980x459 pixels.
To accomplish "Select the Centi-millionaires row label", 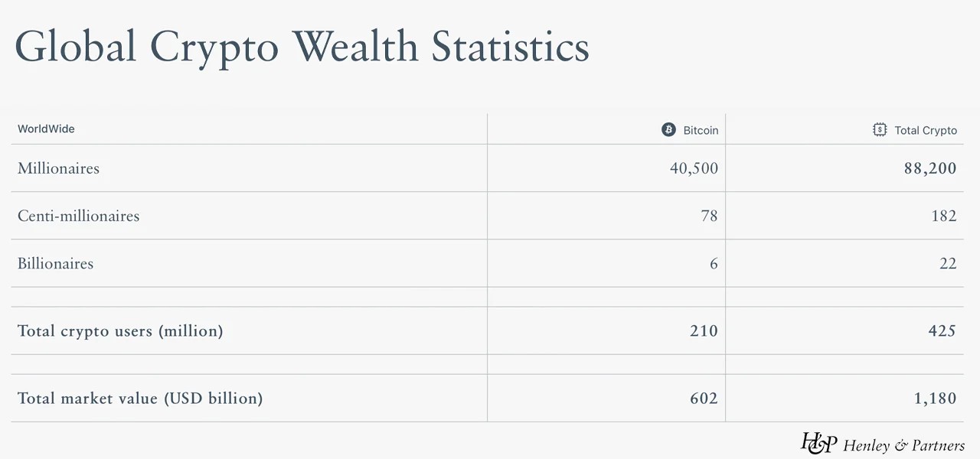I will point(78,216).
